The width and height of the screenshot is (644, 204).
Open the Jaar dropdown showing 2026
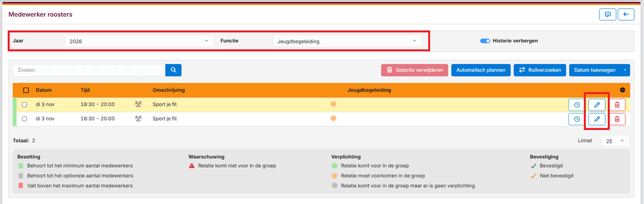pyautogui.click(x=139, y=41)
